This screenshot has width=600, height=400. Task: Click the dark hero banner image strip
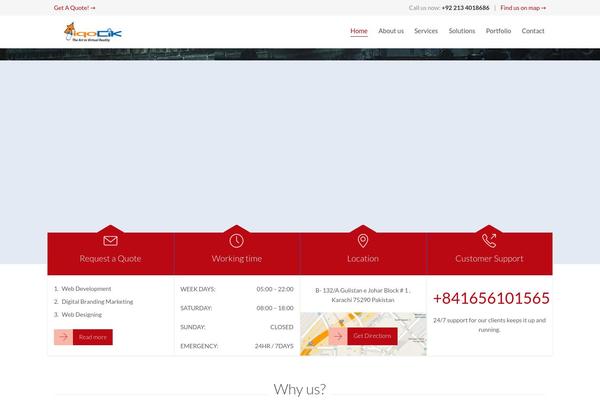click(300, 54)
